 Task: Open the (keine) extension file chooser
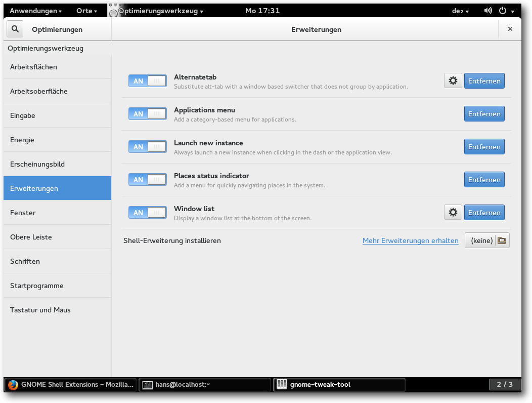point(487,240)
